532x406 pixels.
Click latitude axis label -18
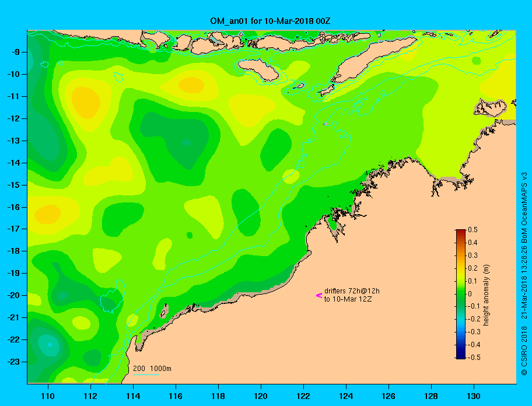(13, 251)
